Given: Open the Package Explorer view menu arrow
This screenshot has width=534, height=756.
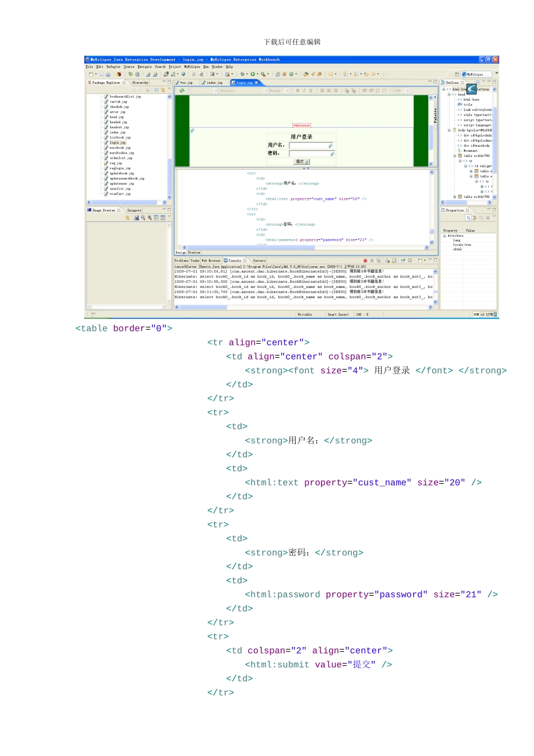Looking at the screenshot, I should pyautogui.click(x=169, y=89).
